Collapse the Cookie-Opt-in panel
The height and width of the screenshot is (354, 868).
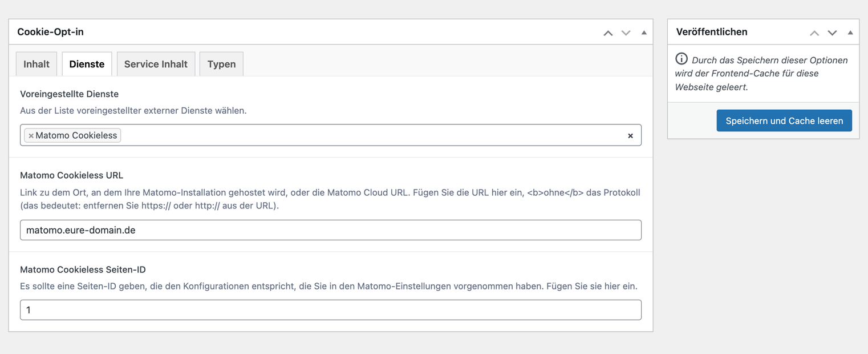644,33
